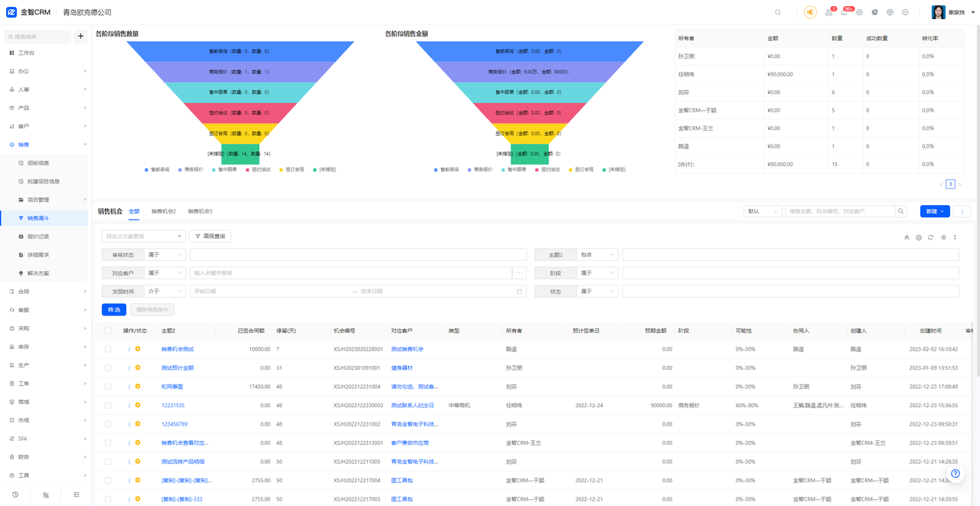Open the 默认 view dropdown
980x506 pixels.
(x=763, y=211)
